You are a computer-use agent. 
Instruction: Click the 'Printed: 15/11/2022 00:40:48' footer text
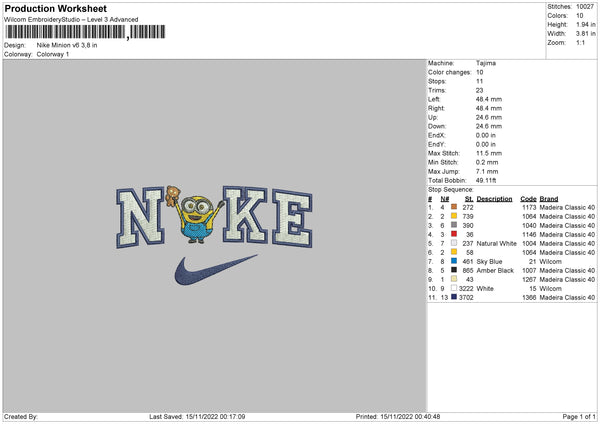398,417
